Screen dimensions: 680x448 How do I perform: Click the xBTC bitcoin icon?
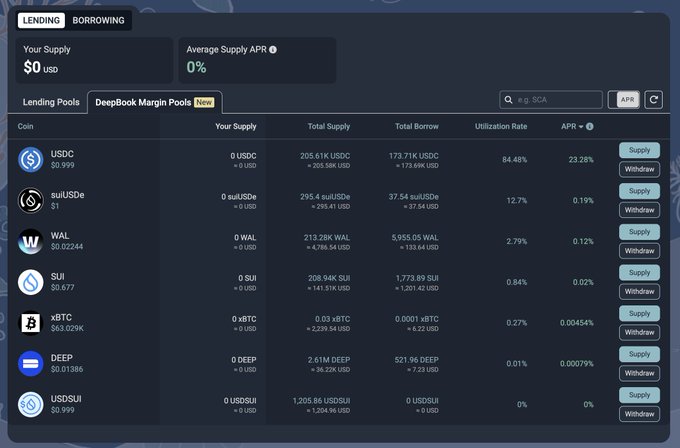[x=30, y=323]
